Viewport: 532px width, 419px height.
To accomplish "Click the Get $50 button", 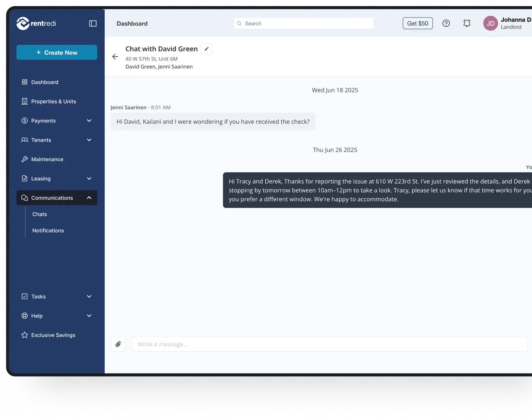I will (417, 24).
